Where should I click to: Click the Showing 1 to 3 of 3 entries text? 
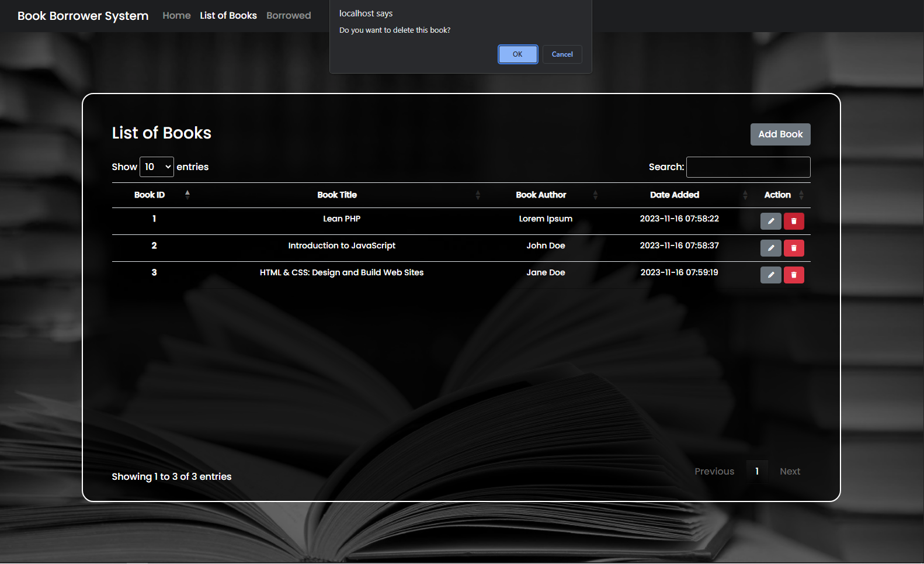point(172,477)
